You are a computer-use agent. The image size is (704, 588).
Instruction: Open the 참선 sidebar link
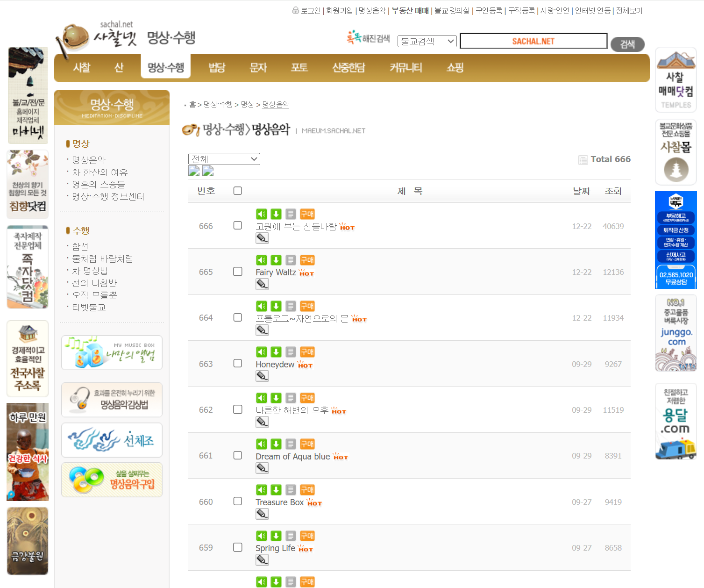[80, 246]
